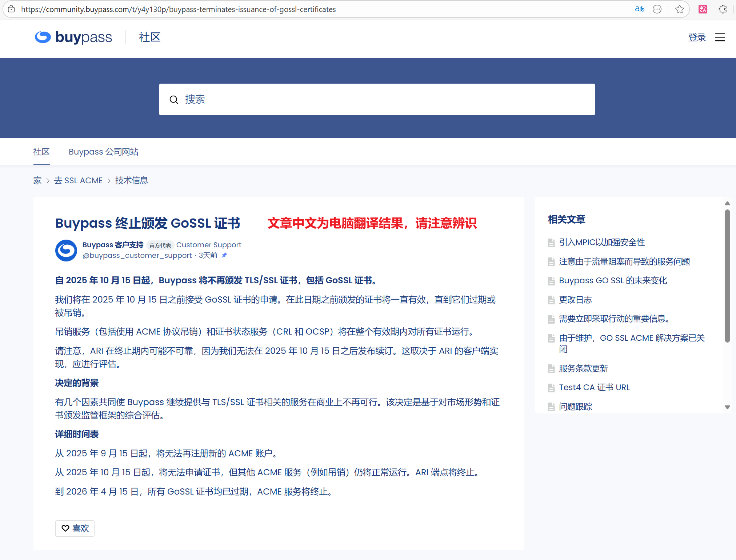Open related article about GO SSL ACME 维护关闭
This screenshot has height=560, width=736.
(x=632, y=344)
